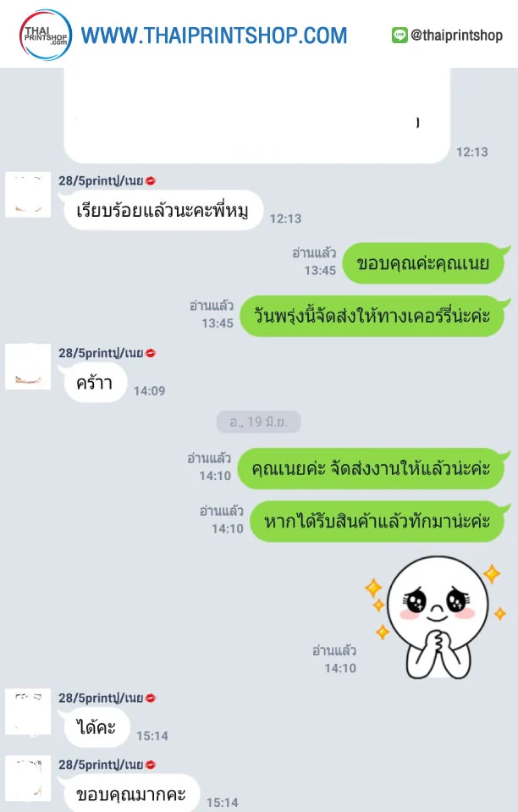Click the lips emoji beside the first sender name

[151, 180]
